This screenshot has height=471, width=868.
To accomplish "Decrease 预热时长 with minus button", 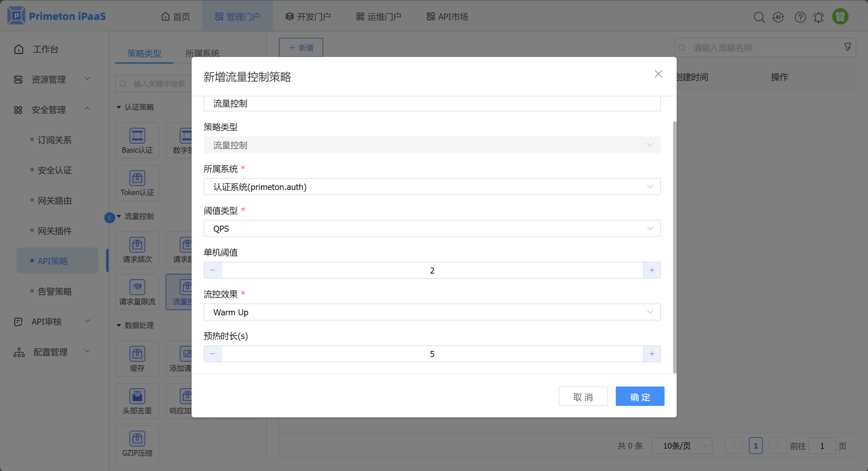I will click(212, 353).
